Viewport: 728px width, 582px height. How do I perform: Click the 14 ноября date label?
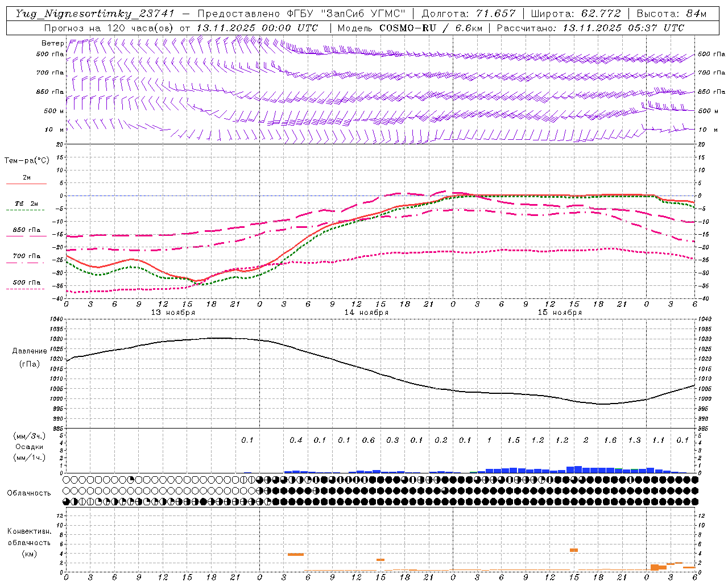366,313
